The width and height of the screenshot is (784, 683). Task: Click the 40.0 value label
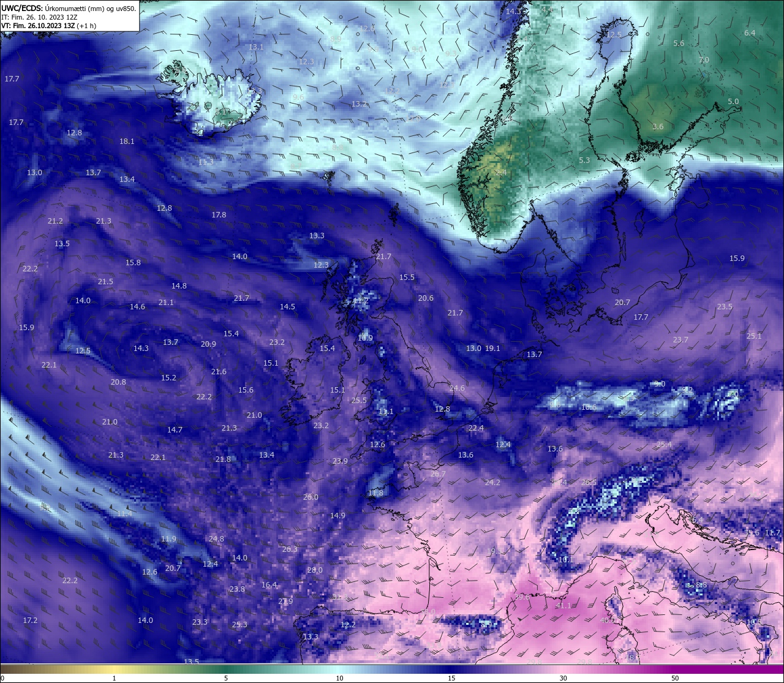(x=607, y=621)
